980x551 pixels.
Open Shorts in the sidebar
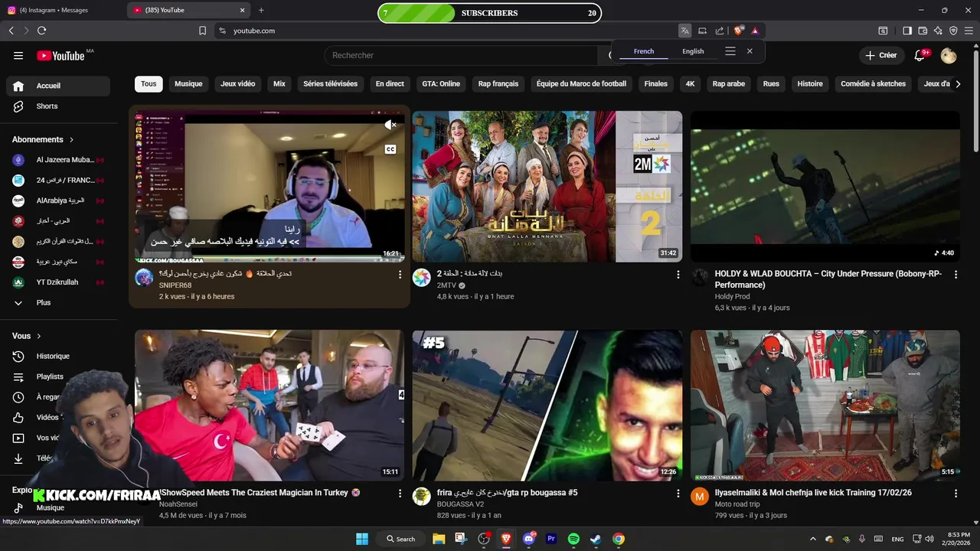click(x=58, y=106)
